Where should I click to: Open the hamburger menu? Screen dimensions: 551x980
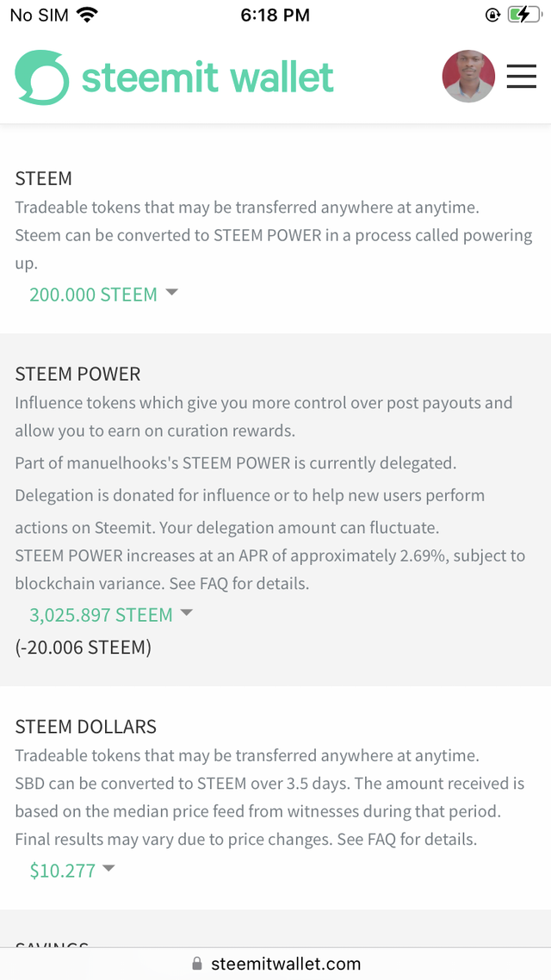[x=521, y=78]
